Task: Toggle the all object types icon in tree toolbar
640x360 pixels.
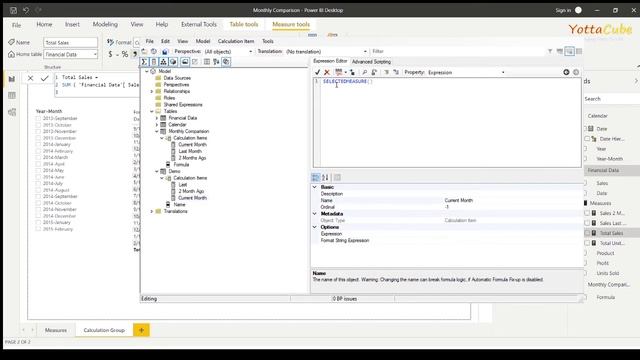Action: click(x=226, y=62)
